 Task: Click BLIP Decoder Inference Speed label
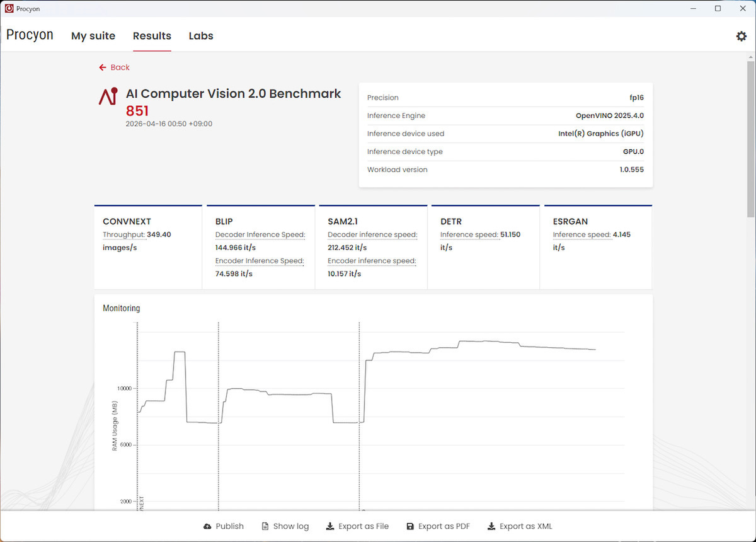click(260, 234)
